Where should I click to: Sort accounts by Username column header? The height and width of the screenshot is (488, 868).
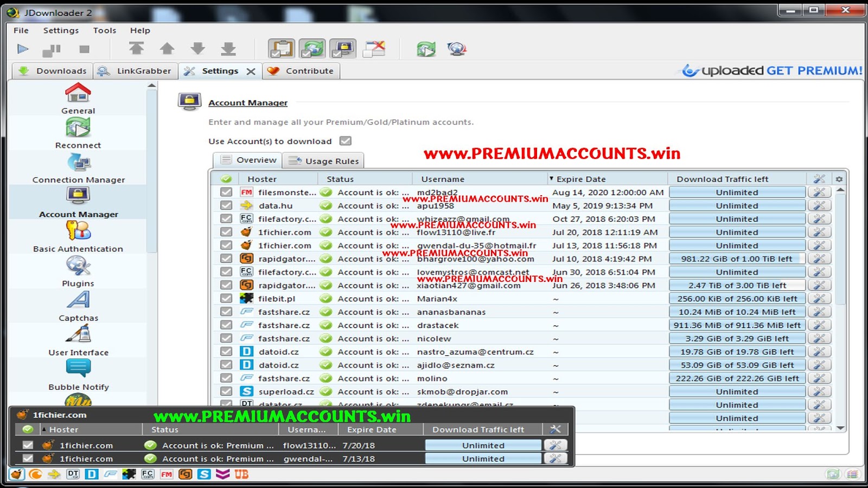point(480,179)
